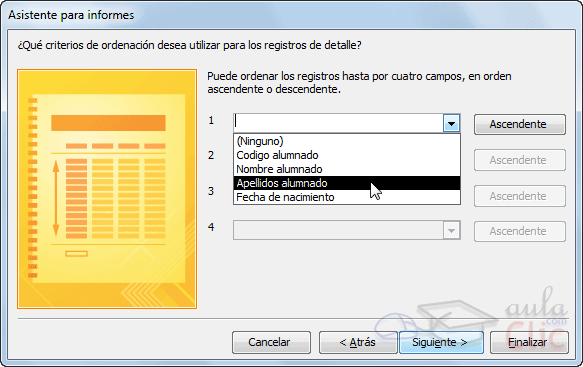
Task: Click the Ascendente button for field 4
Action: click(519, 231)
